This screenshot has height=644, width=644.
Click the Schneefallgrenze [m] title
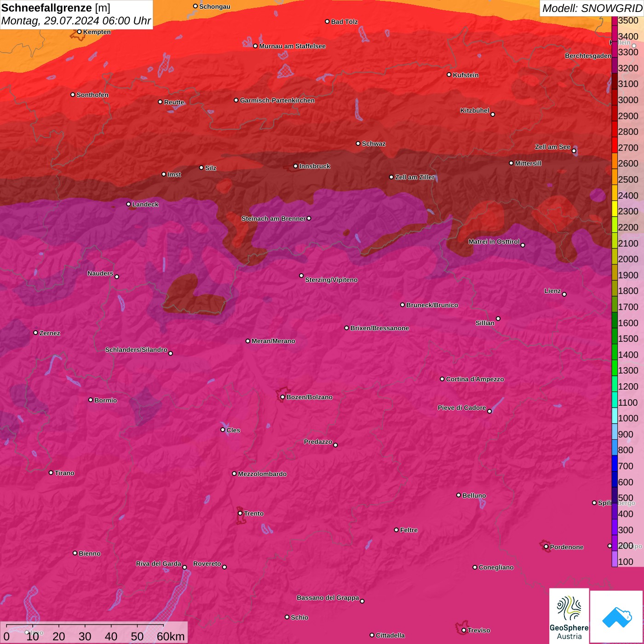tap(56, 8)
